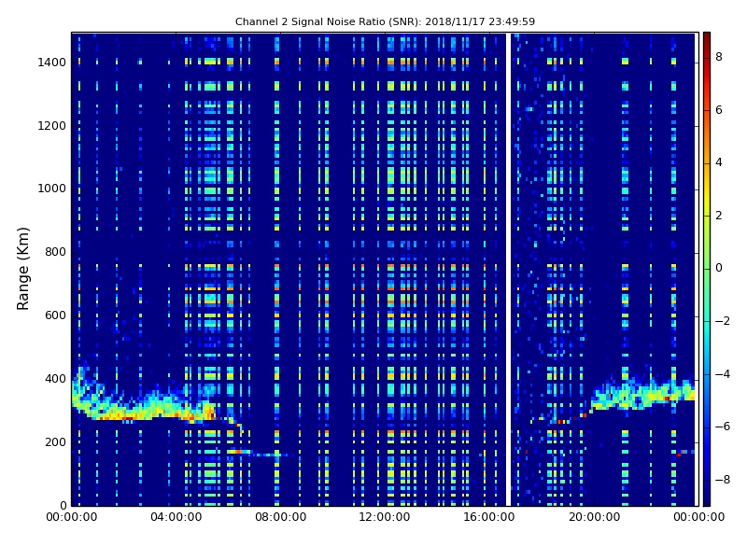Click the 400 range tick label
The width and height of the screenshot is (747, 560).
point(55,379)
